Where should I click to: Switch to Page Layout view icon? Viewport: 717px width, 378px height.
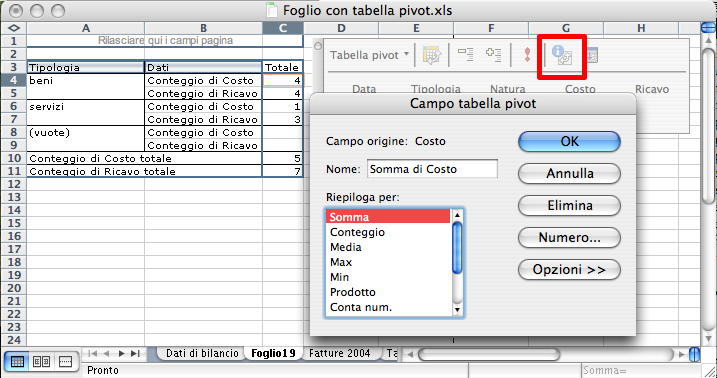coord(41,362)
